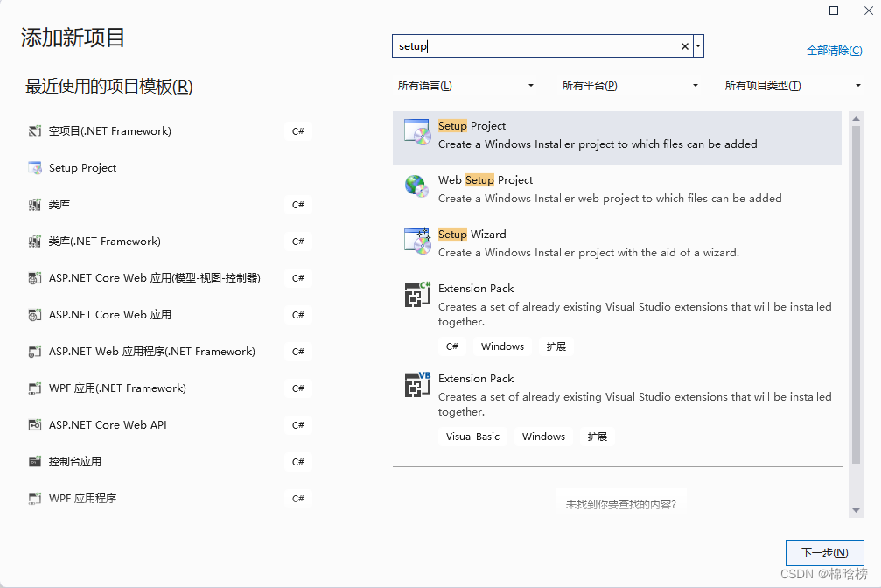Select 类库(.NET Framework) label in recent templates

(104, 241)
